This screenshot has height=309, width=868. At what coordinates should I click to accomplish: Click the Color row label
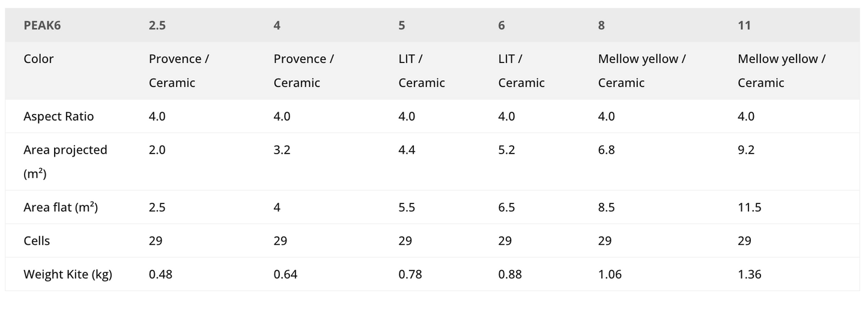38,59
